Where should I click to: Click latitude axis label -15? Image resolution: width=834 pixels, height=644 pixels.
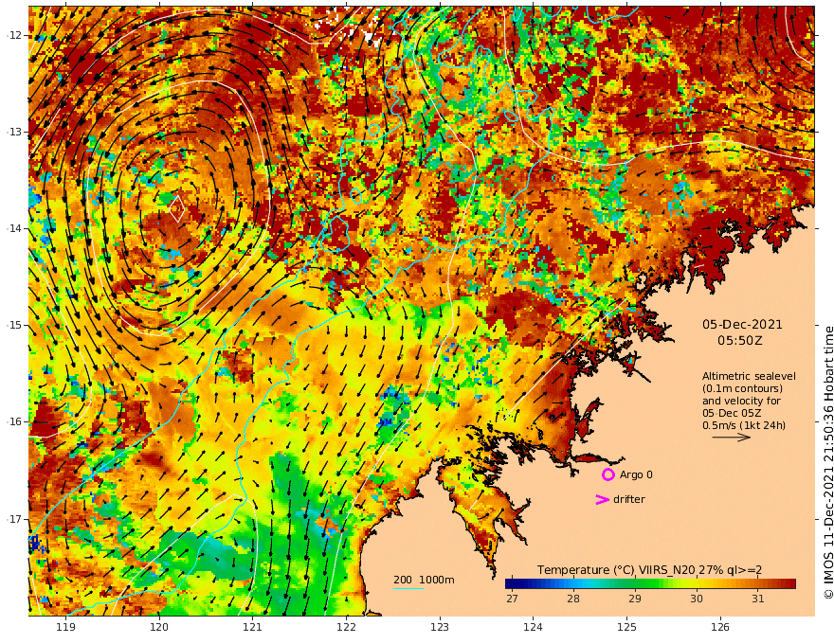[14, 325]
